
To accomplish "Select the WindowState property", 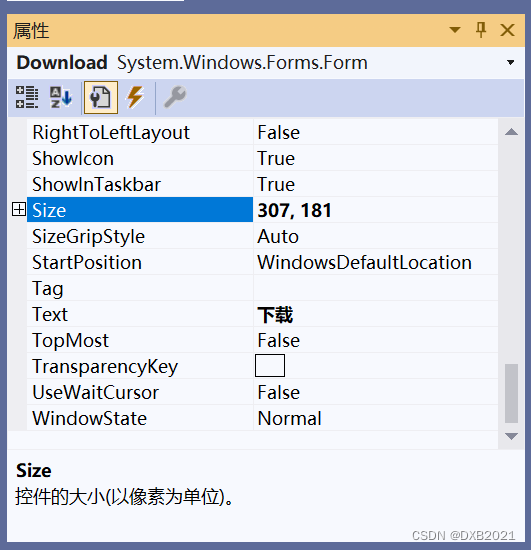I will (140, 418).
